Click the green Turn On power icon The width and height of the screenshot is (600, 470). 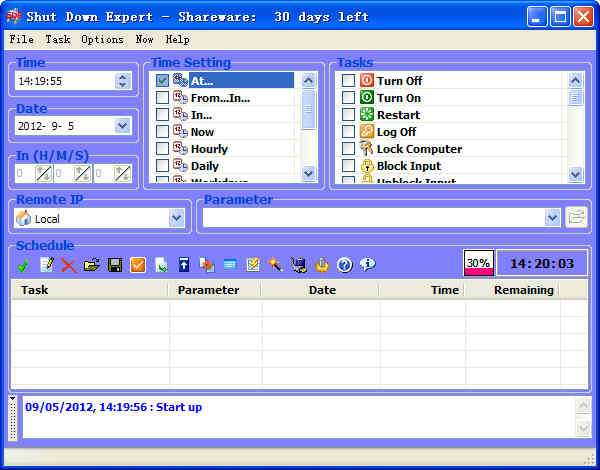[x=367, y=98]
